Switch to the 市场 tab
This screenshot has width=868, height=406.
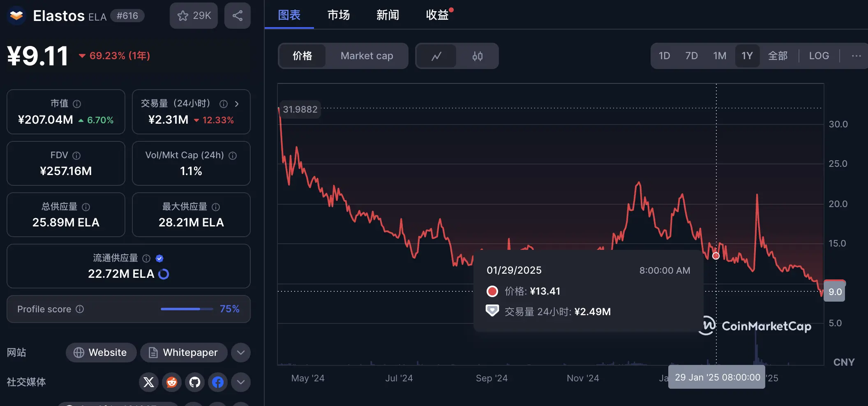tap(338, 15)
